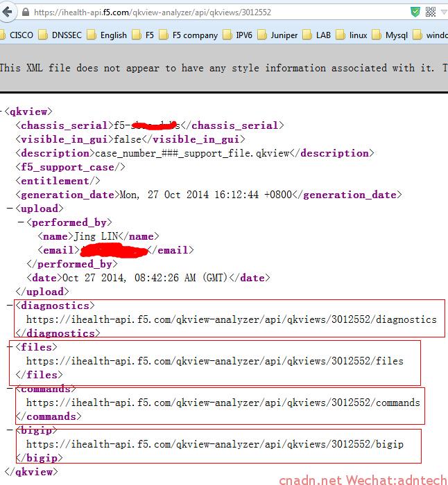Open the LAB bookmarks folder
This screenshot has height=485, width=448.
coord(316,35)
